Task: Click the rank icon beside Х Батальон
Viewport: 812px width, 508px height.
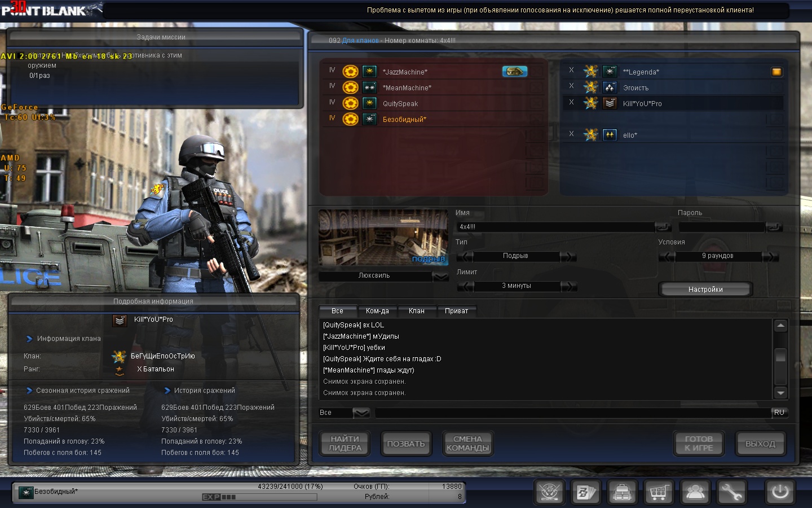Action: [120, 370]
